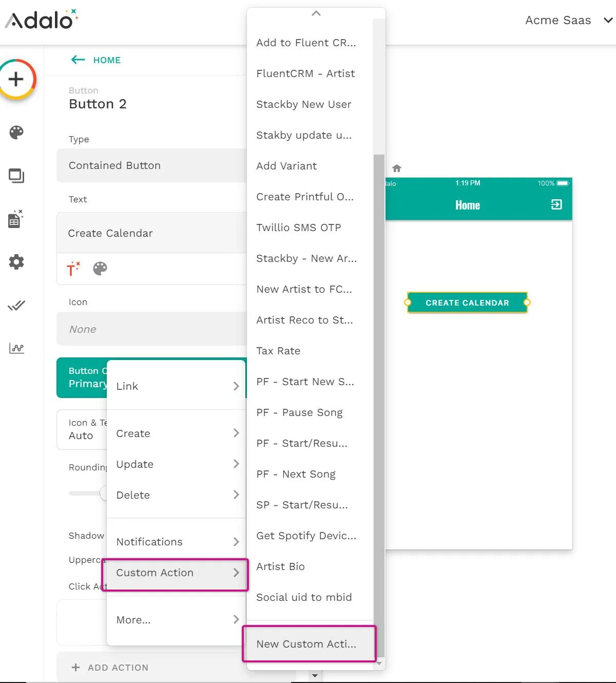Viewport: 616px width, 683px height.
Task: Open the Acme Saas account dropdown
Action: point(569,21)
